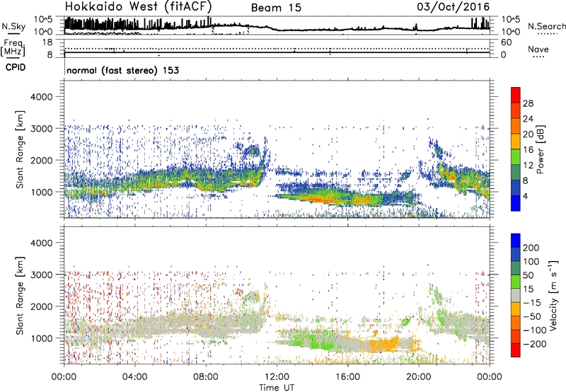Click the 'Nave' legend label
The height and width of the screenshot is (392, 566).
pos(538,50)
